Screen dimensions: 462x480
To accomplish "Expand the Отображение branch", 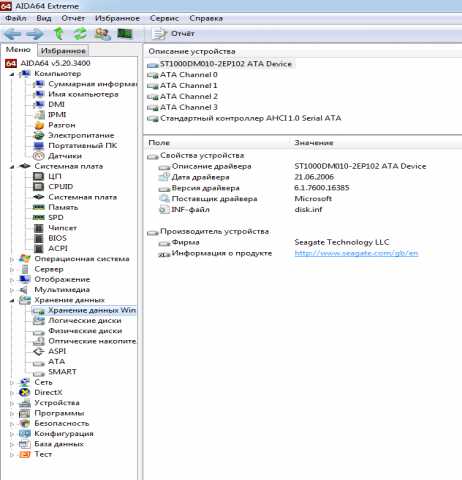I will point(12,280).
